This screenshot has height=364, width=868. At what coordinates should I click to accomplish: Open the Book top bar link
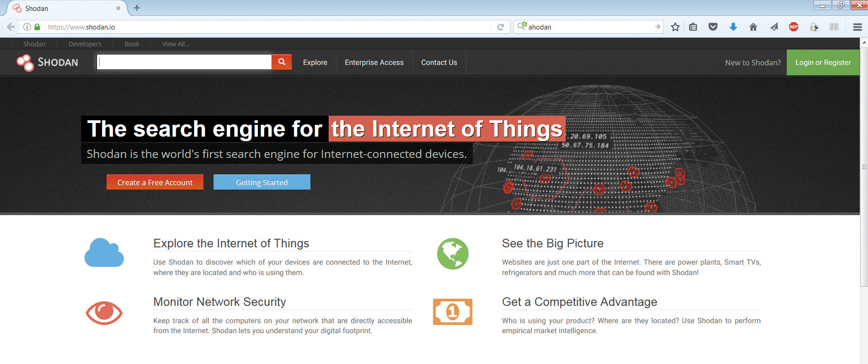(x=132, y=44)
